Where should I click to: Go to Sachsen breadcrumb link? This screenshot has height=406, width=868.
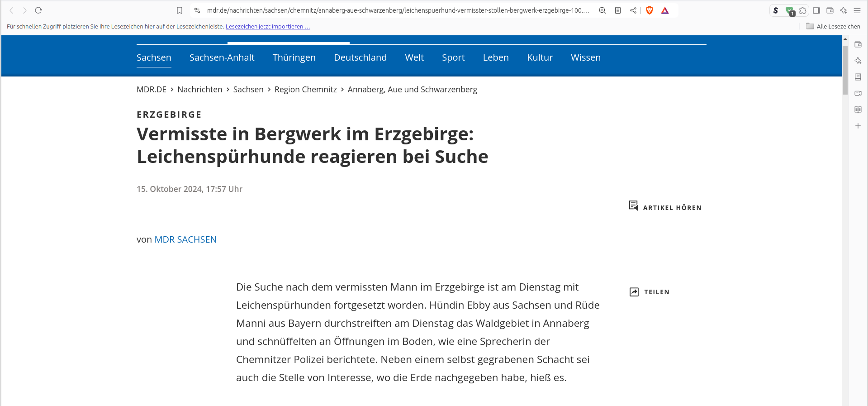pos(248,90)
